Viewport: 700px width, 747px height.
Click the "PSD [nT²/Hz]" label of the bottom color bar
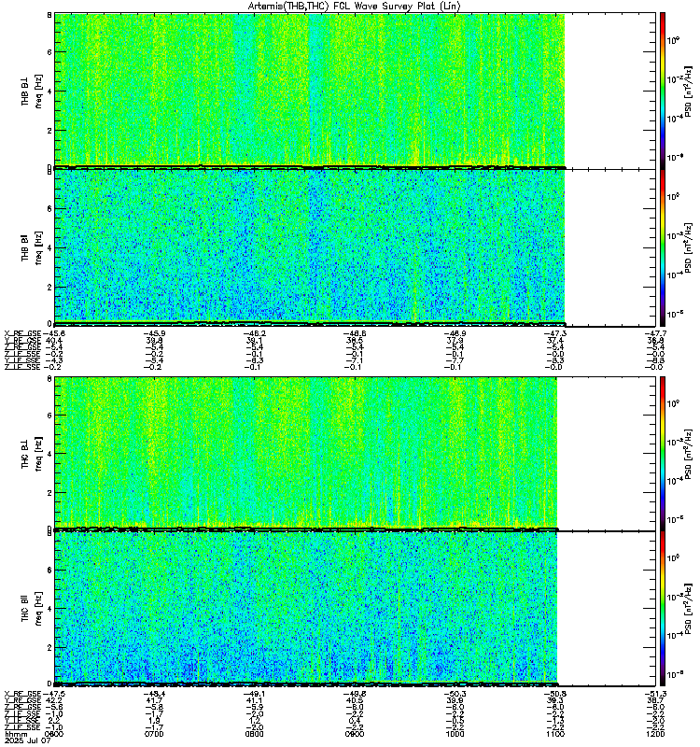(x=688, y=608)
